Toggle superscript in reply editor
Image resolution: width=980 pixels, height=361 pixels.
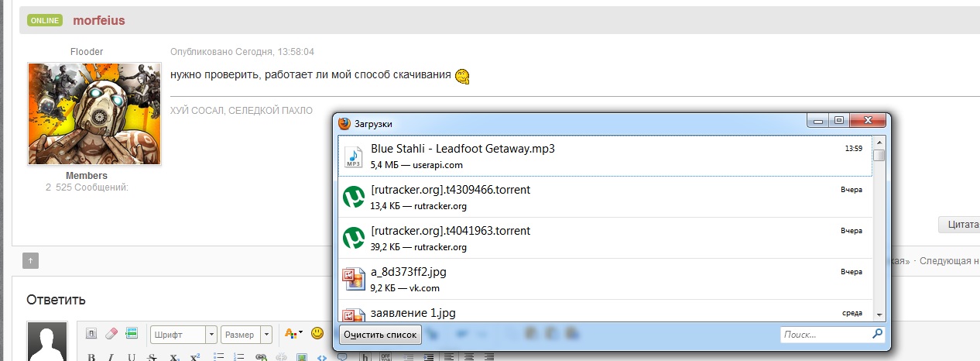195,357
